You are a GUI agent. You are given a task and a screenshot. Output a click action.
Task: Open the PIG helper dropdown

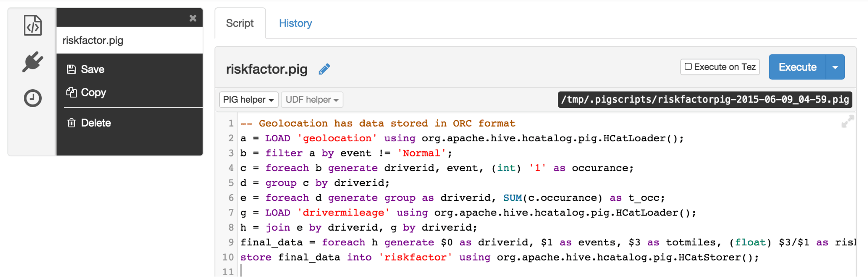pos(248,100)
